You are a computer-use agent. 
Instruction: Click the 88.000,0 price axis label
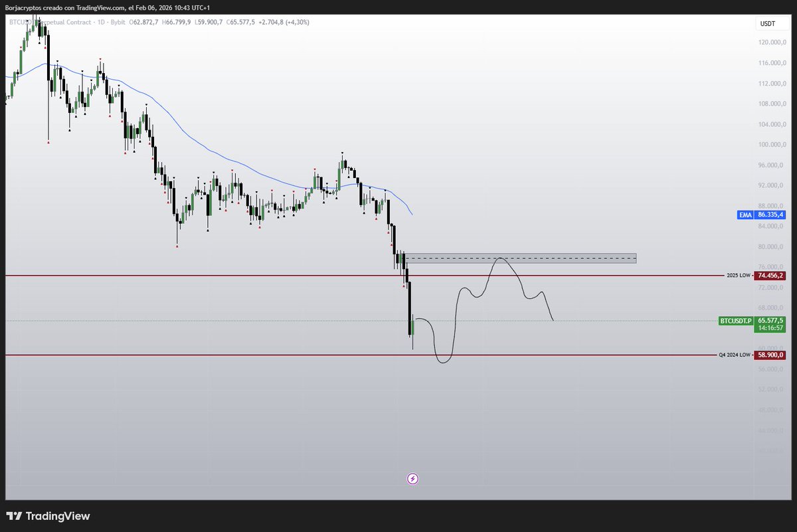(x=772, y=206)
